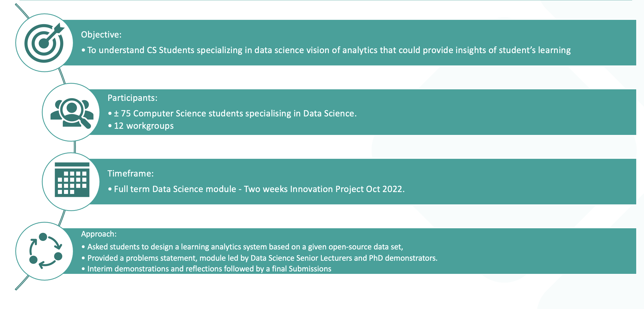Click the 'Timeframe:' heading
The height and width of the screenshot is (309, 644).
pyautogui.click(x=130, y=174)
